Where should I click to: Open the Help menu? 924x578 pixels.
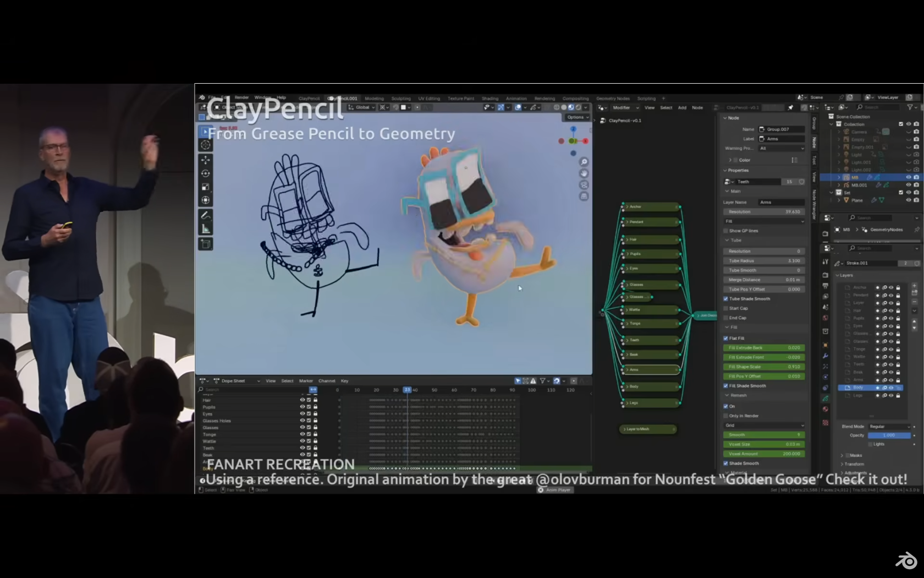click(281, 97)
